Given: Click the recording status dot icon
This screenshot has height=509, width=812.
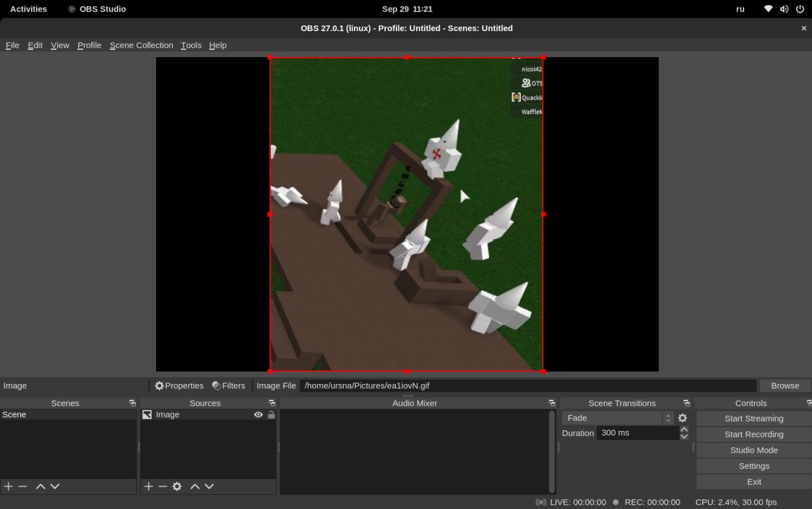Looking at the screenshot, I should pos(615,502).
